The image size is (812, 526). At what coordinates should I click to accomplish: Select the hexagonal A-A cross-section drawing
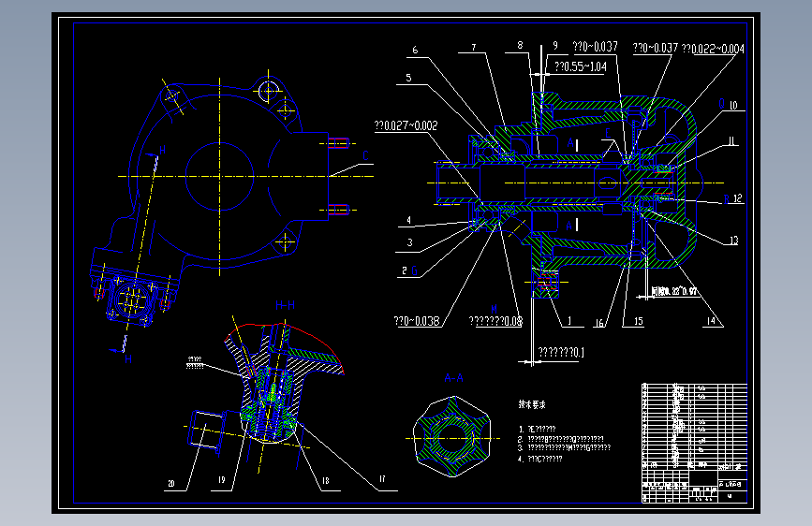tap(451, 436)
